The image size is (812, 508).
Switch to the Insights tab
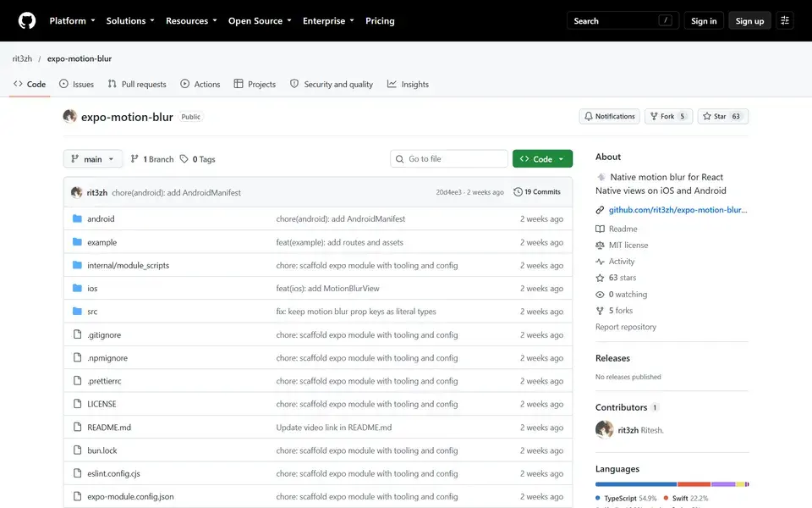(x=408, y=84)
